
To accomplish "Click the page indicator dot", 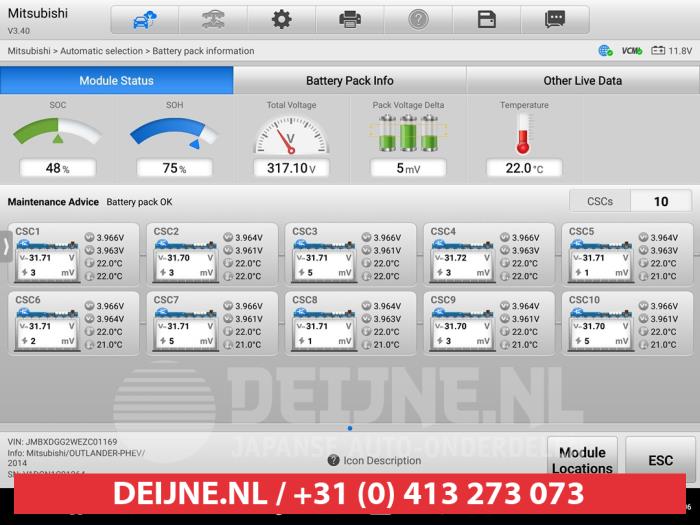I will (x=350, y=428).
